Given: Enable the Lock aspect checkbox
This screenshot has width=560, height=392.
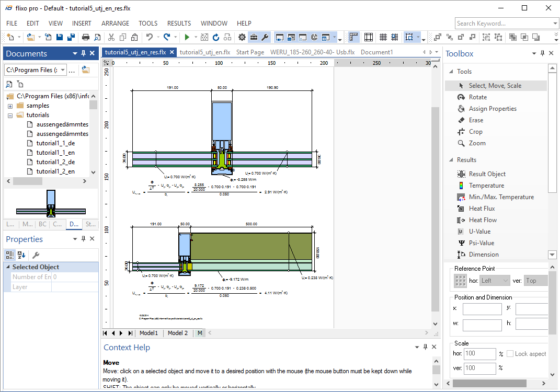Looking at the screenshot, I should pos(510,354).
